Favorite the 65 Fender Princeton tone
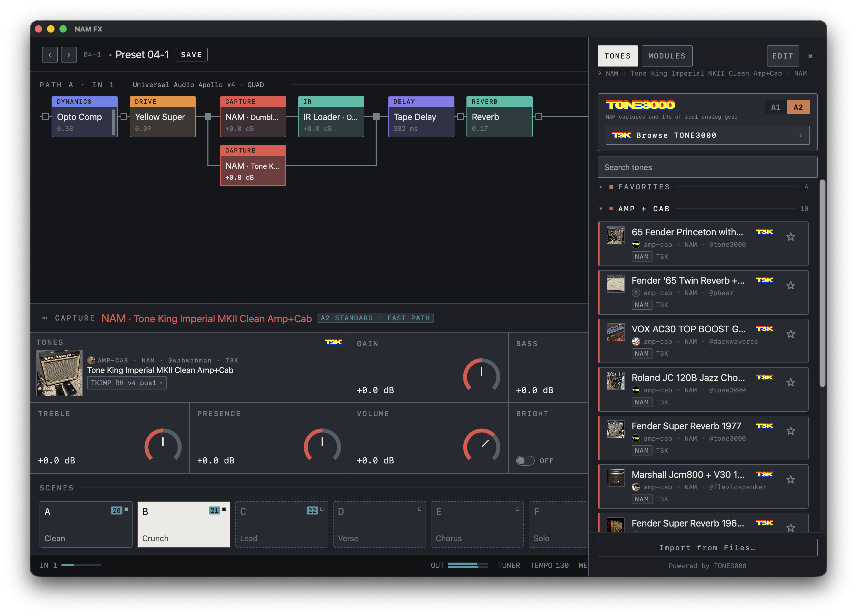 point(790,237)
